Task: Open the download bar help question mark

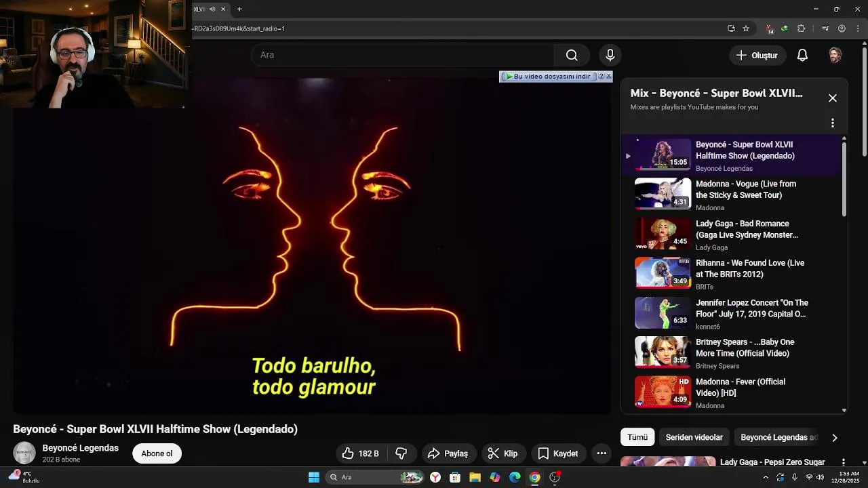Action: tap(601, 77)
